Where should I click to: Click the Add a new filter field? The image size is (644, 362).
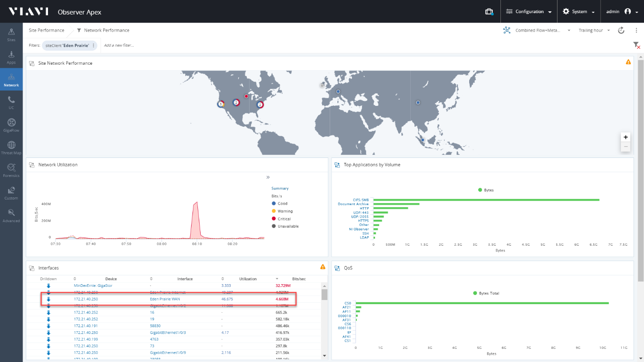point(119,45)
